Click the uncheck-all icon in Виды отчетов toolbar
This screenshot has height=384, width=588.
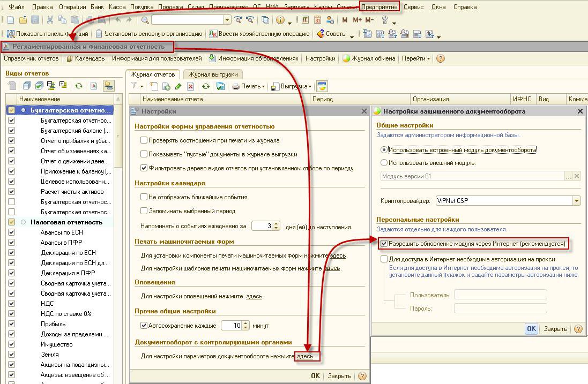pos(27,86)
